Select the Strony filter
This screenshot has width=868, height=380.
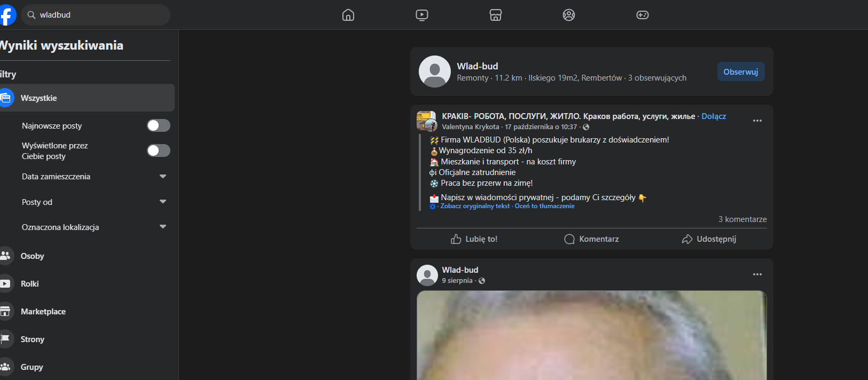[x=33, y=339]
